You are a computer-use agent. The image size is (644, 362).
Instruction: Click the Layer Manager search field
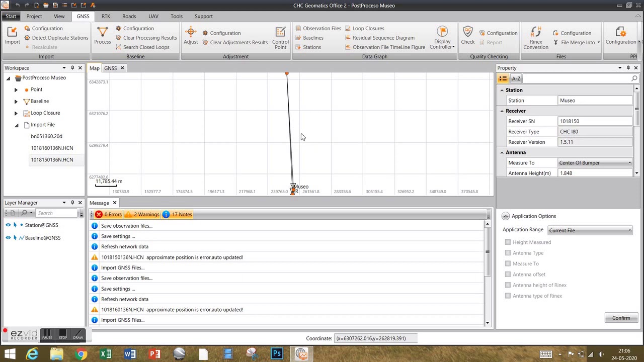tap(57, 213)
